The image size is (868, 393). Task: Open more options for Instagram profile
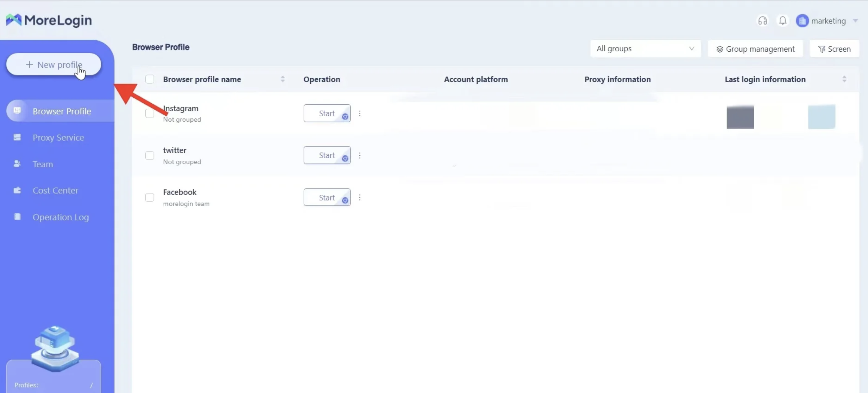360,113
